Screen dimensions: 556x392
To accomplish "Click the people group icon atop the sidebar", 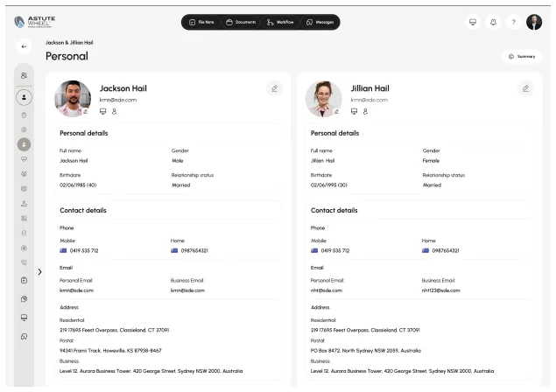I will [x=24, y=75].
